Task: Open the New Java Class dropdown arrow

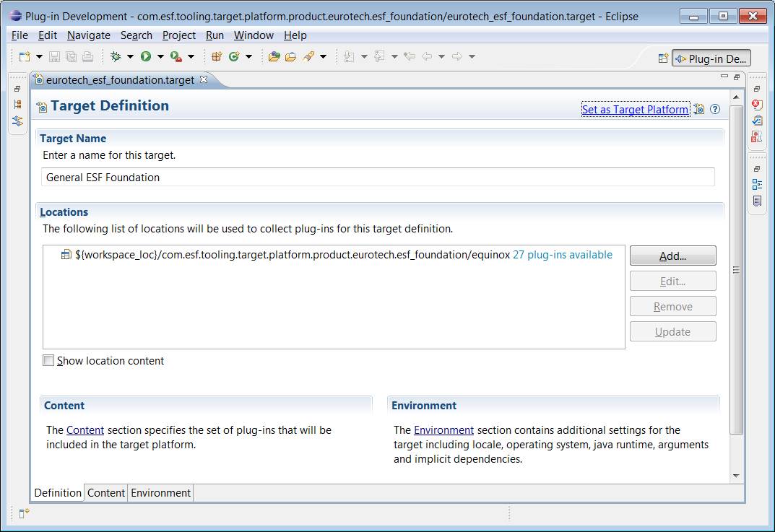Action: [x=248, y=57]
